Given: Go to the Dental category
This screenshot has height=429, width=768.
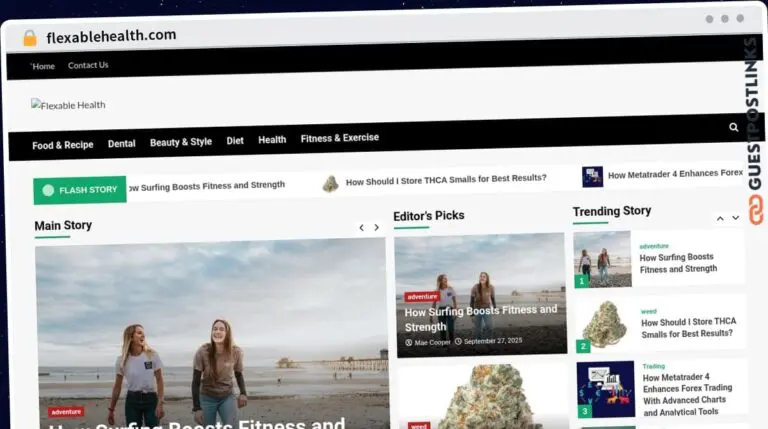Looking at the screenshot, I should pos(122,143).
